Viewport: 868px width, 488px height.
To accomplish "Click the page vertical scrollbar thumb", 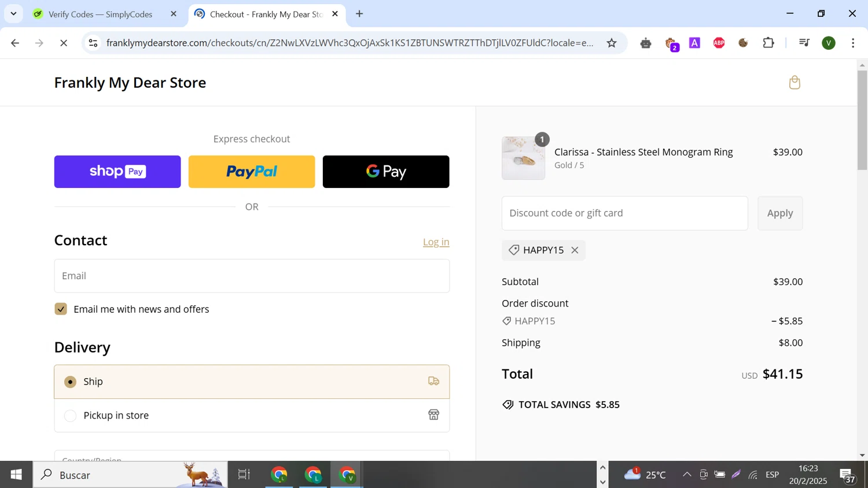I will pos(862,120).
